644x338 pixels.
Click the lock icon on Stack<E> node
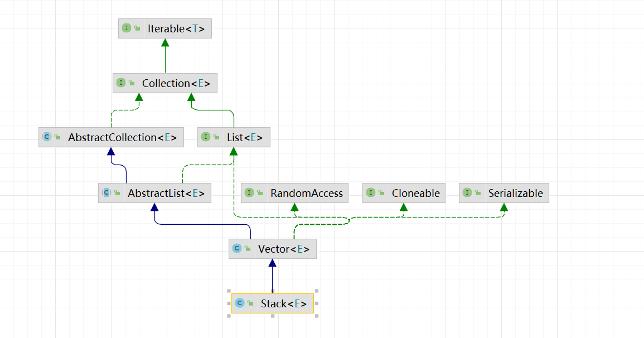(250, 303)
